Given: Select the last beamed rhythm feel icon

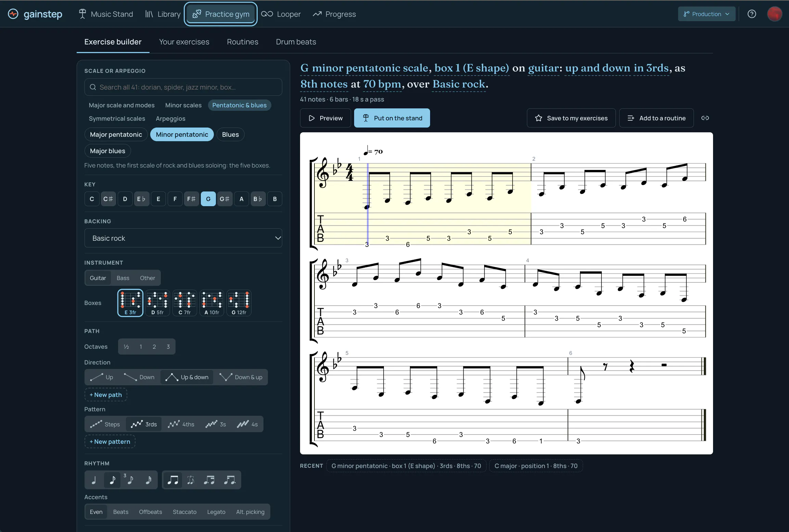Looking at the screenshot, I should point(230,480).
